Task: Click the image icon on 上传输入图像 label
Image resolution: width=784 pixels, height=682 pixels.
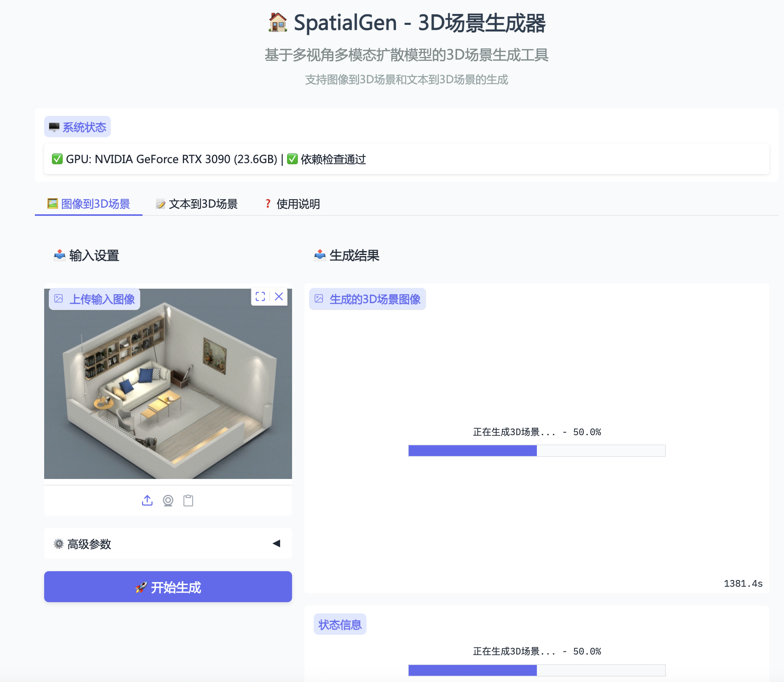Action: click(x=58, y=299)
